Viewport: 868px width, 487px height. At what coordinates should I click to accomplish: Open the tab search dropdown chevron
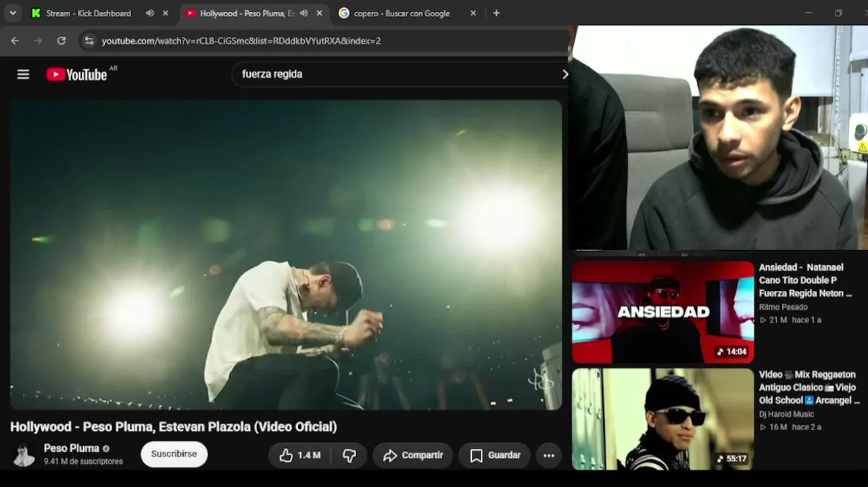pos(12,13)
